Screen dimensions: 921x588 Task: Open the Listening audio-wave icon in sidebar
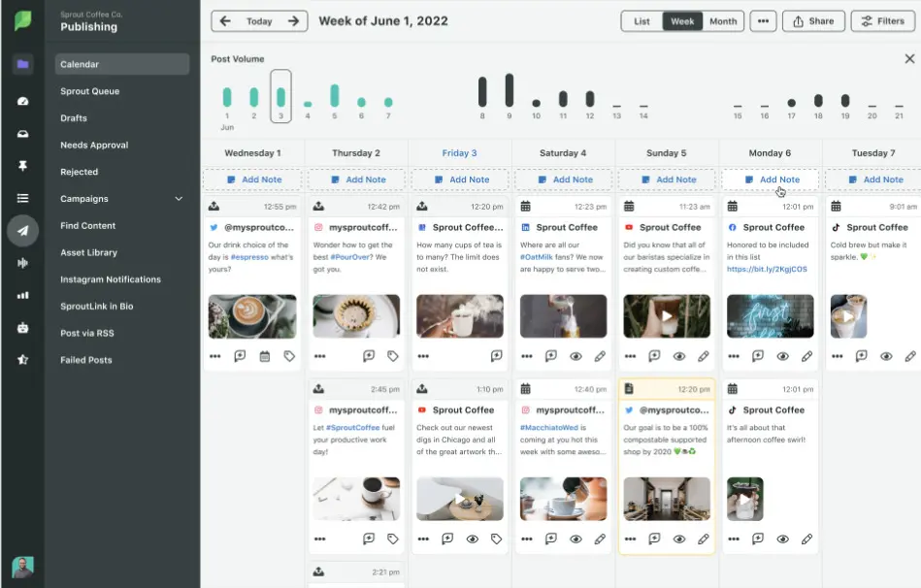[22, 263]
